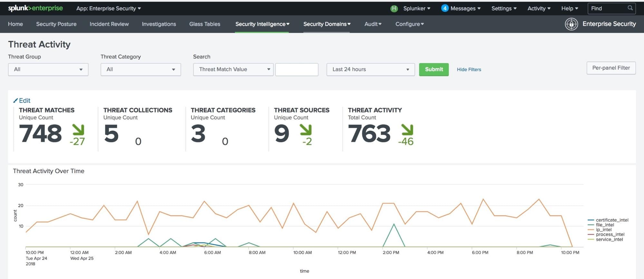644x279 pixels.
Task: Open the Configure menu
Action: [409, 24]
